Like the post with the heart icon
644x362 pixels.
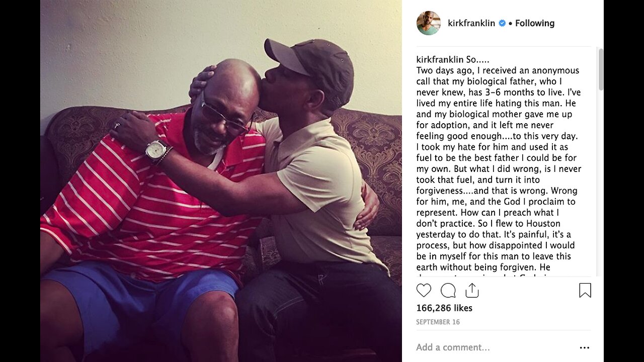tap(424, 291)
